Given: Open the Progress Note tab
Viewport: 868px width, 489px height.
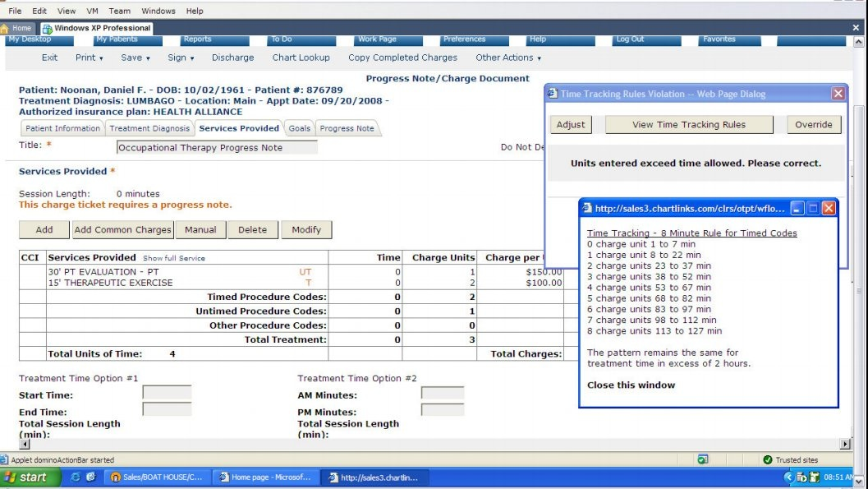Looking at the screenshot, I should pos(347,128).
